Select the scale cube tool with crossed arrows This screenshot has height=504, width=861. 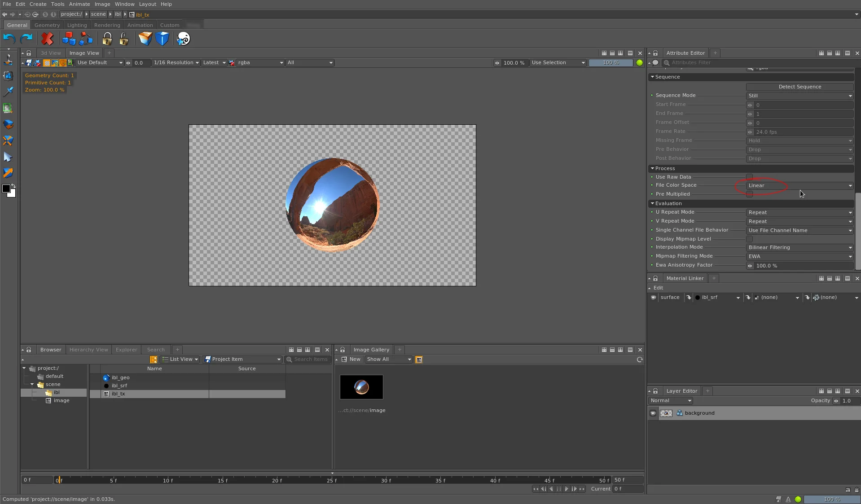pyautogui.click(x=8, y=140)
